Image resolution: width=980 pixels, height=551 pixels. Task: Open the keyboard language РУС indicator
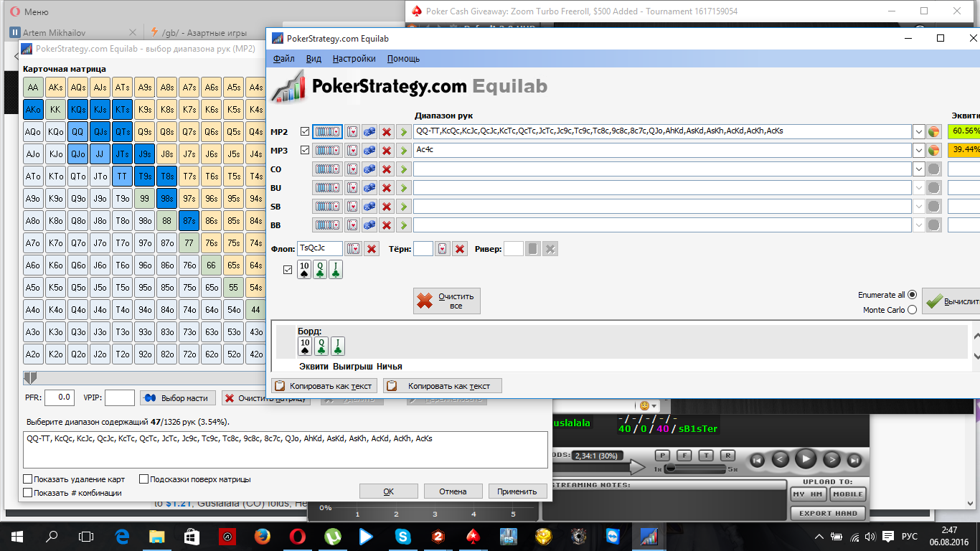click(909, 537)
